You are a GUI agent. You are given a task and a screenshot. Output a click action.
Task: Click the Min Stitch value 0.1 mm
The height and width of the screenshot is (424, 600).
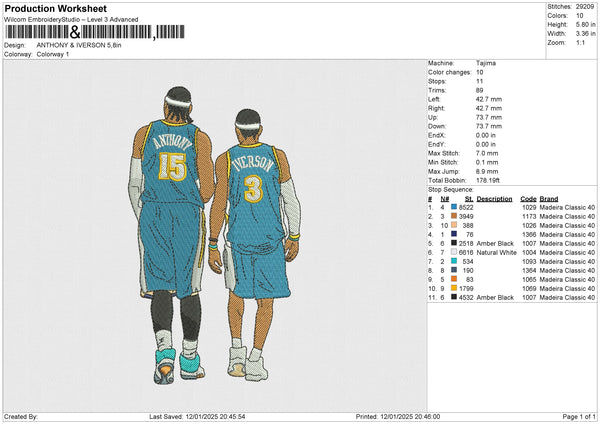tap(487, 162)
